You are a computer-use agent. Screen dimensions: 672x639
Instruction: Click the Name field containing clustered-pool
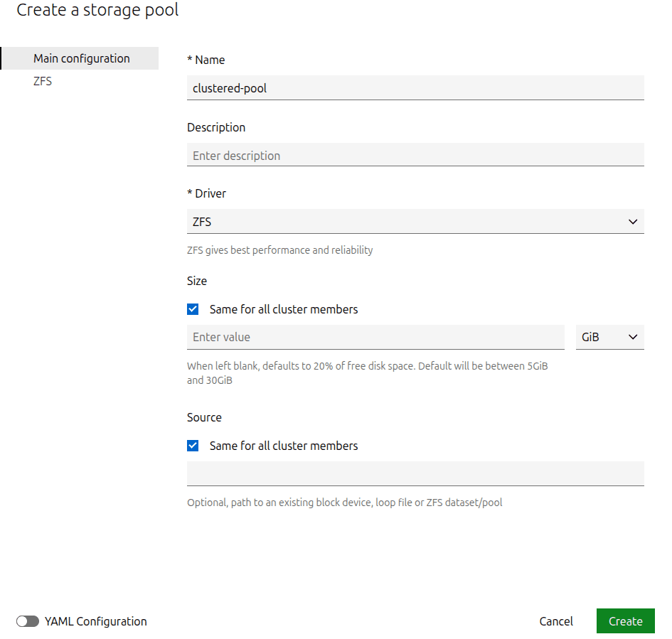pyautogui.click(x=415, y=88)
